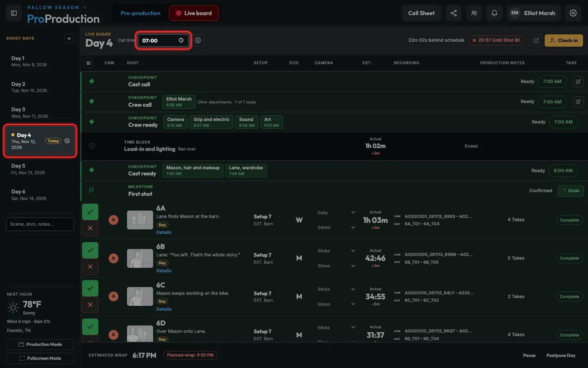Open Day 4 settings gear
Image resolution: width=588 pixels, height=368 pixels.
(x=67, y=141)
